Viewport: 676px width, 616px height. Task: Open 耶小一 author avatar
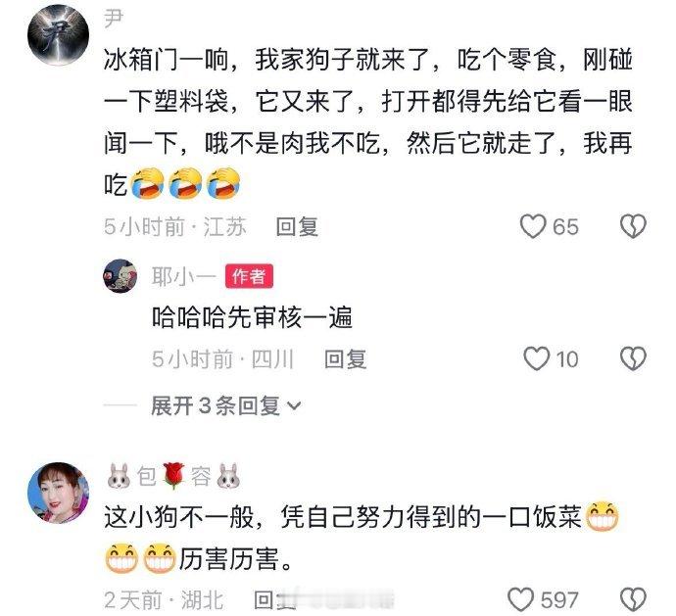121,276
